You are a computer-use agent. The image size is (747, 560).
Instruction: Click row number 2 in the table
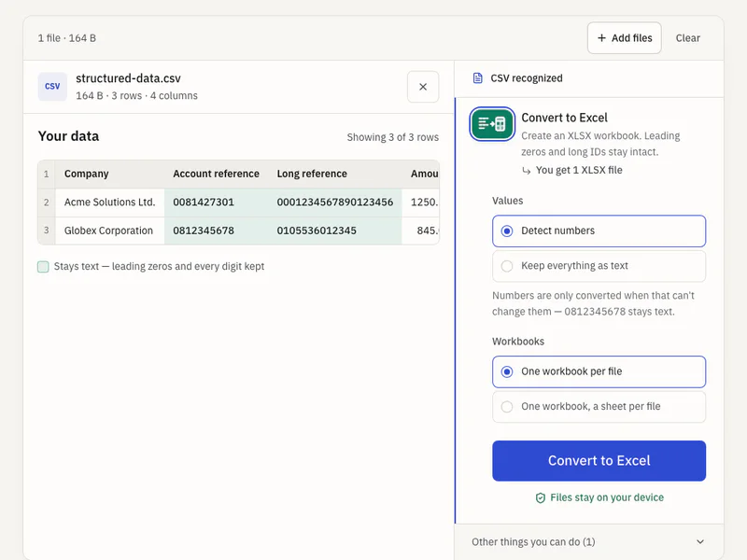tap(46, 203)
